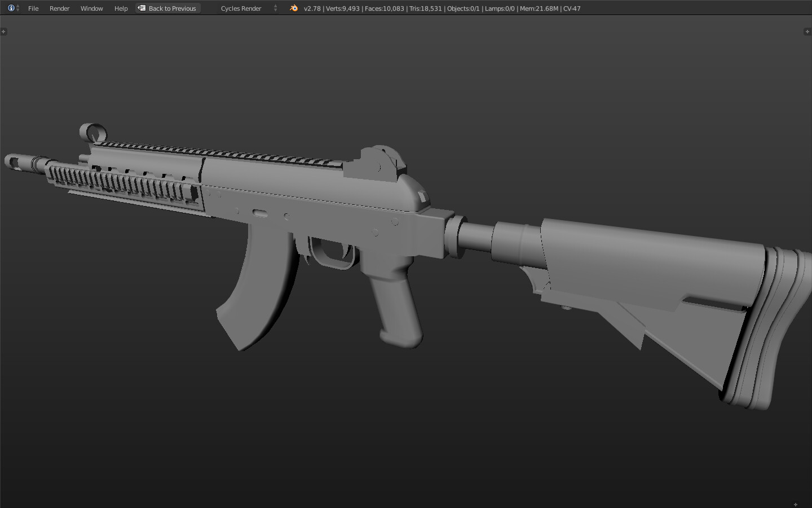
Task: Click the top-right viewport plus expander
Action: click(x=807, y=32)
